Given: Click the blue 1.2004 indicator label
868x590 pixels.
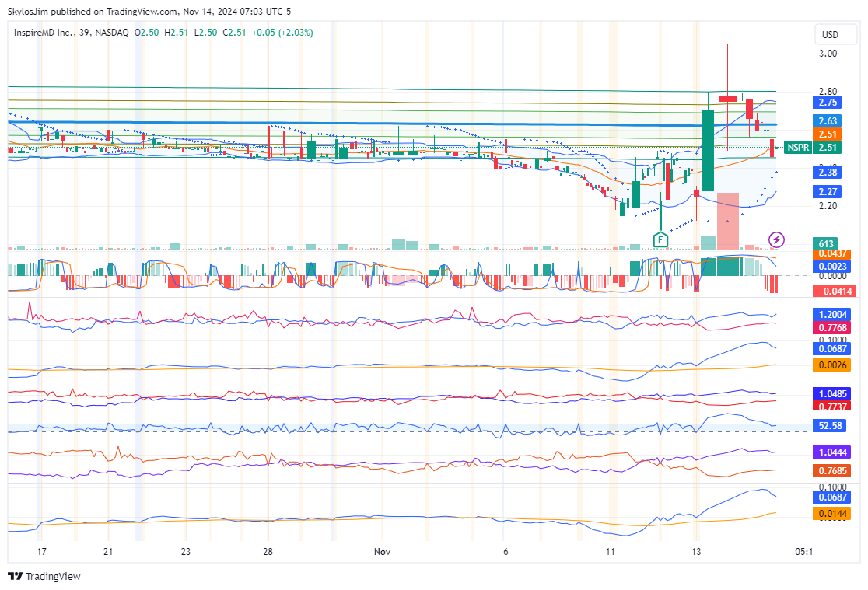Looking at the screenshot, I should 832,314.
